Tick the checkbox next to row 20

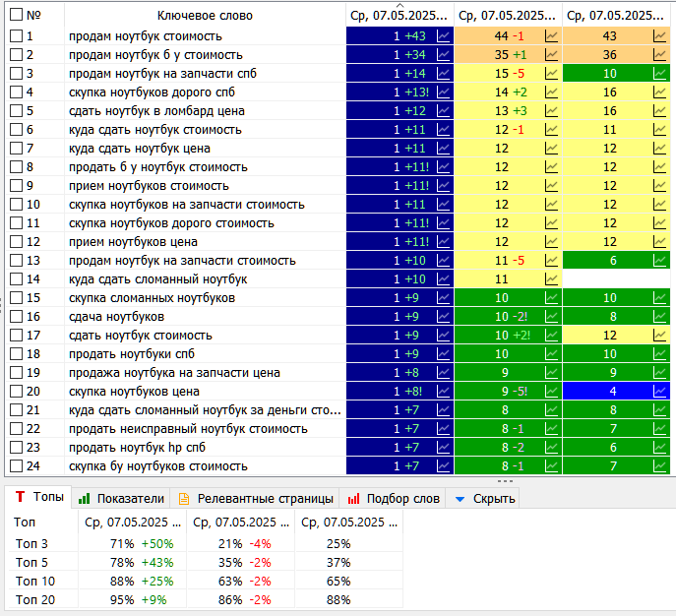(x=16, y=391)
